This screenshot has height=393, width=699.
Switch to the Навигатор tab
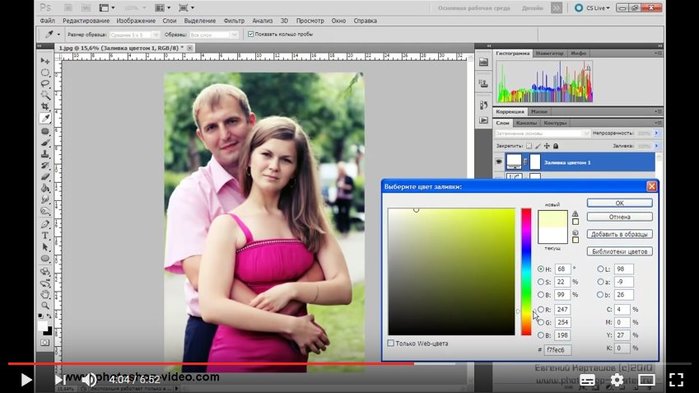click(550, 53)
